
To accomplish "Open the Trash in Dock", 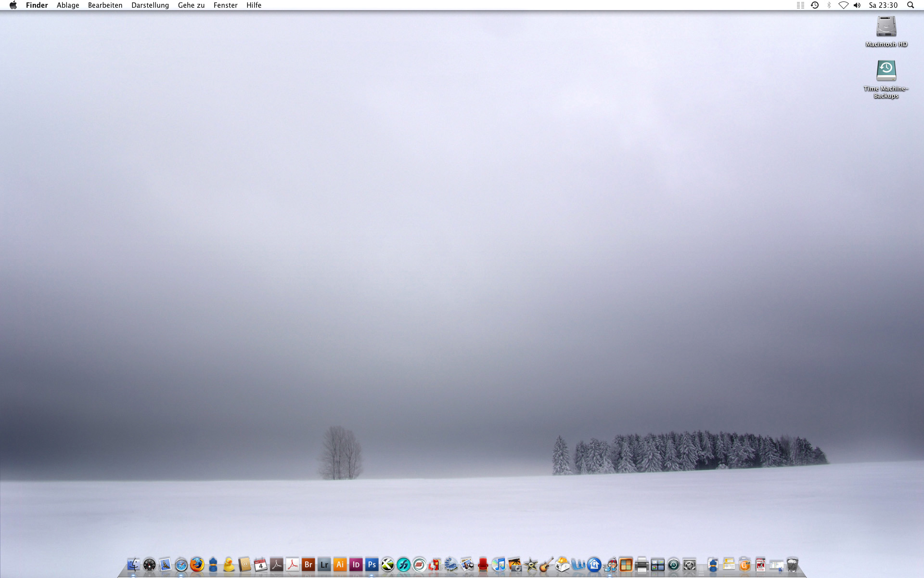I will point(792,565).
